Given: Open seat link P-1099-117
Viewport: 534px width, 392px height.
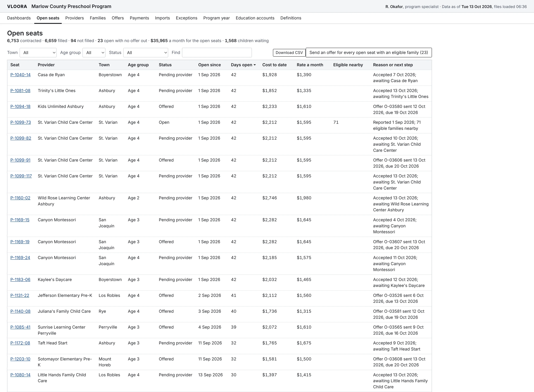Looking at the screenshot, I should point(21,176).
